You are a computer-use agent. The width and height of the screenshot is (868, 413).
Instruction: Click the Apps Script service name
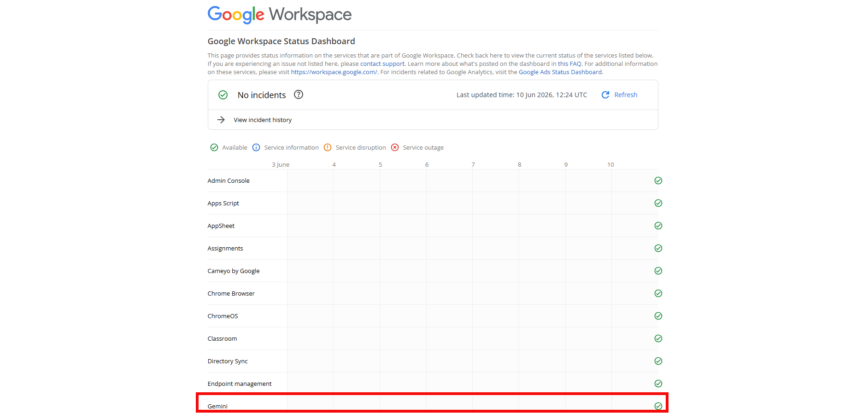[223, 203]
